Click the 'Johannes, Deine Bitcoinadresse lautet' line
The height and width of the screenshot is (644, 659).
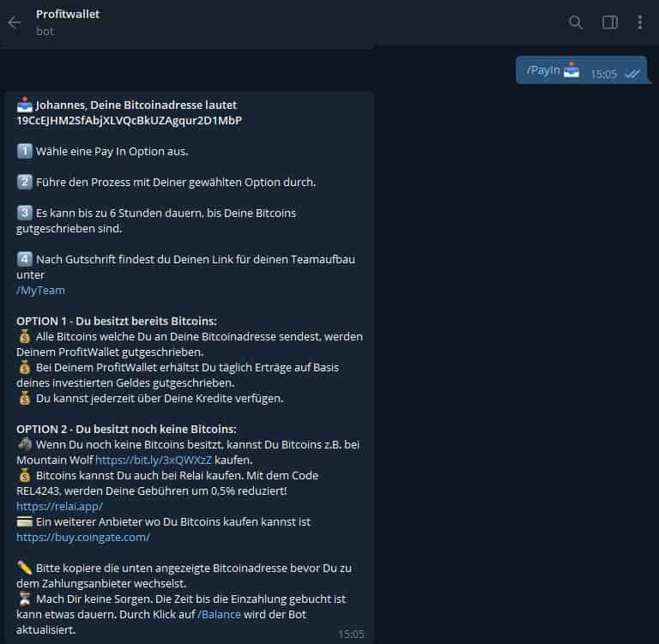(x=136, y=105)
